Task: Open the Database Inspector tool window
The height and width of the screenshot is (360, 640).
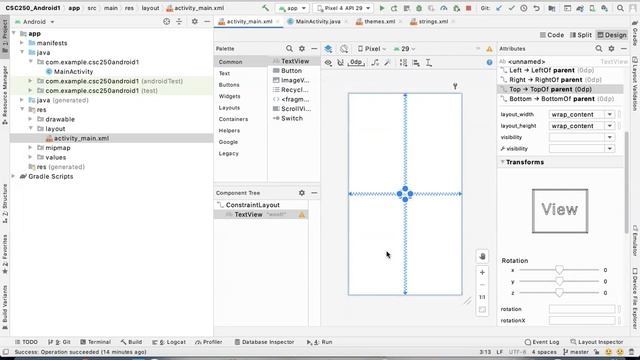Action: click(x=264, y=342)
